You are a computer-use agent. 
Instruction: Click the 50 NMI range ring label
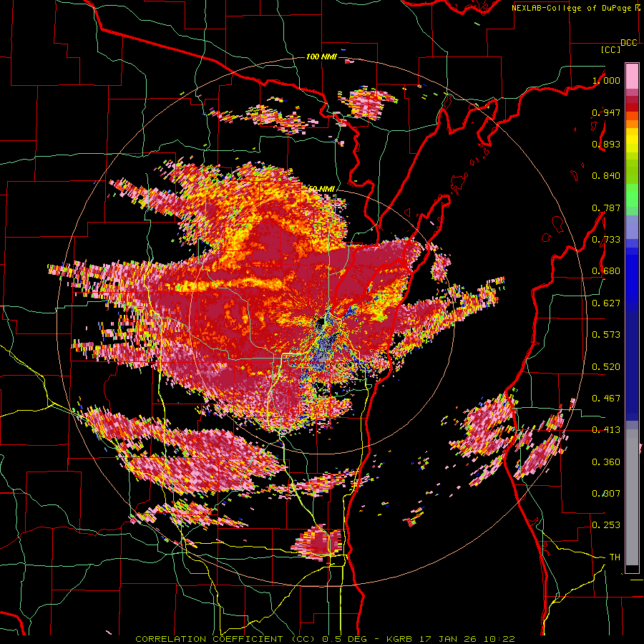click(321, 189)
